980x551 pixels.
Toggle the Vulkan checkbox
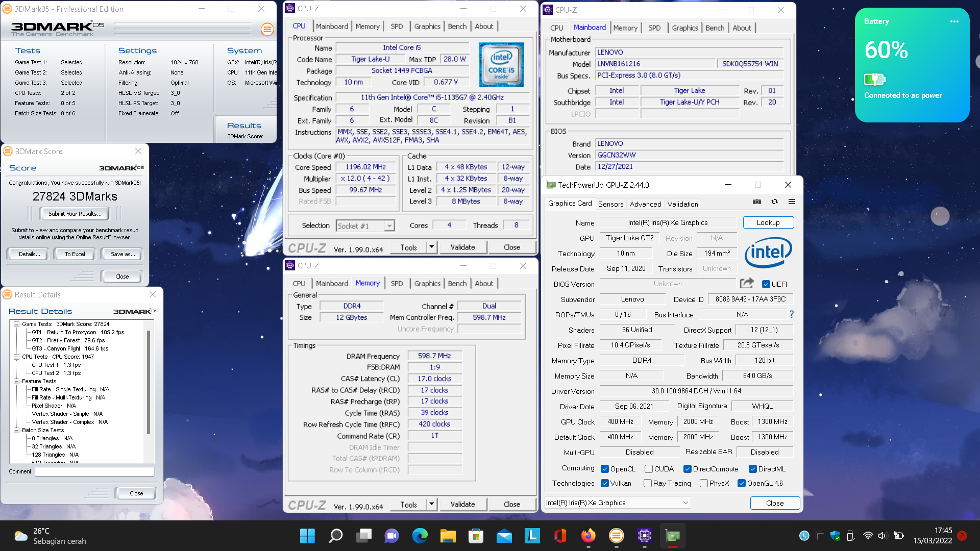click(x=605, y=483)
